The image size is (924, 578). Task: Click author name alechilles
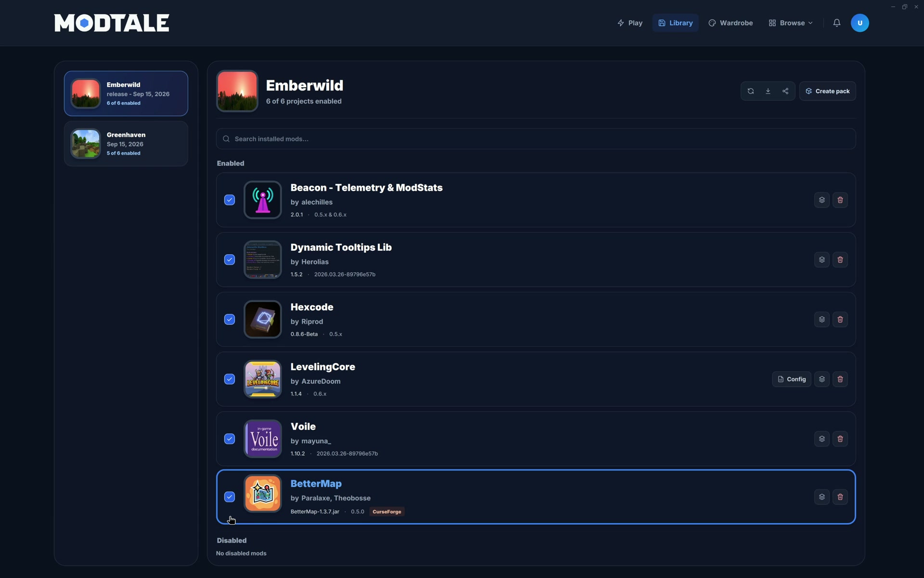tap(317, 202)
